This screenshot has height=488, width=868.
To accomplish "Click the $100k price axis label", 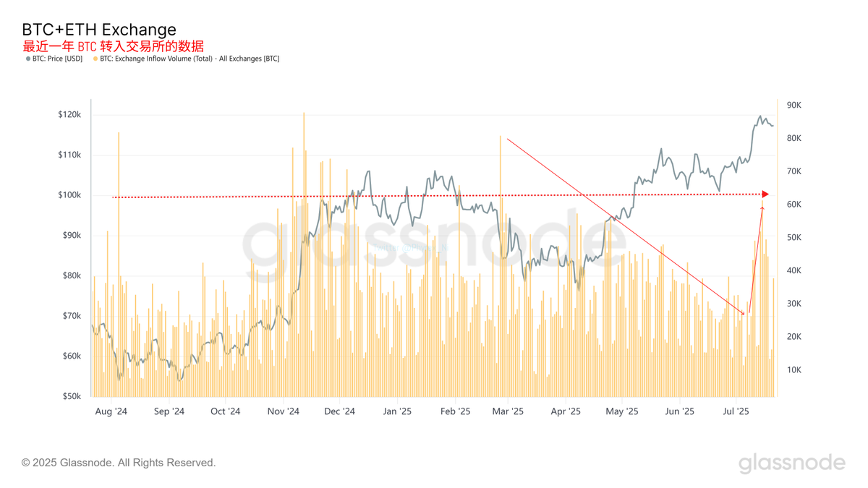I will coord(69,195).
